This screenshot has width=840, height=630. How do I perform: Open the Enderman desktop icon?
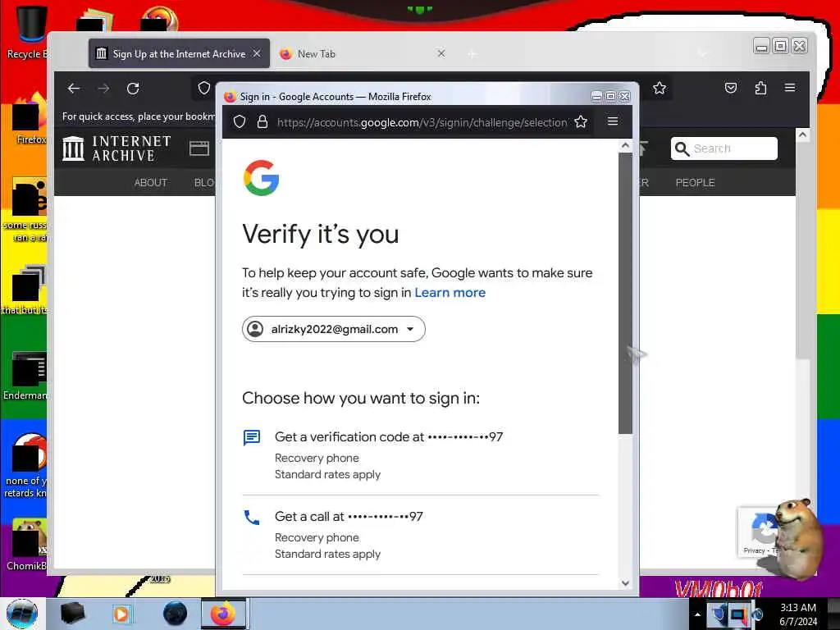pos(27,375)
